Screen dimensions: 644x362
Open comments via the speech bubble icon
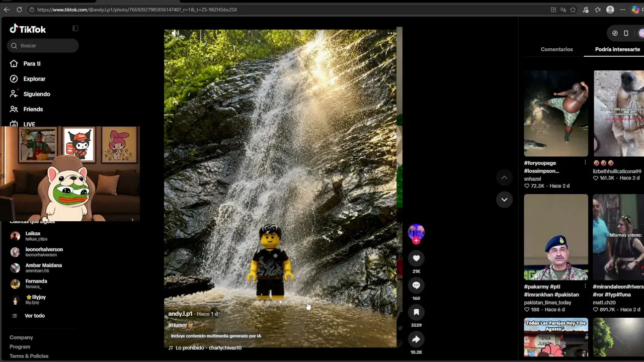[x=416, y=285]
